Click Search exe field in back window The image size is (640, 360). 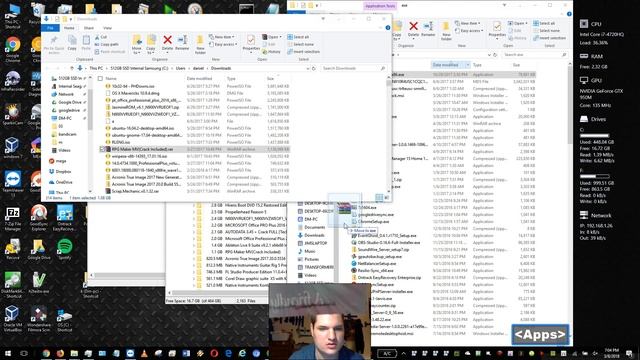pos(535,54)
